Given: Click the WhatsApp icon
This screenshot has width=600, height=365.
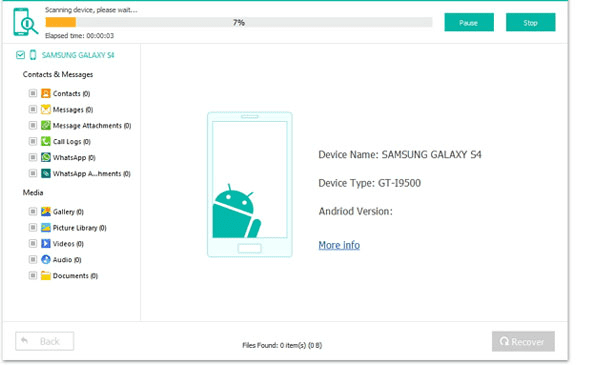Looking at the screenshot, I should (x=46, y=157).
